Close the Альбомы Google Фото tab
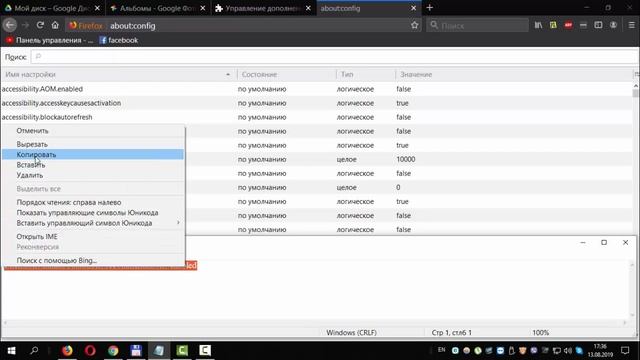The width and height of the screenshot is (640, 360). click(203, 8)
